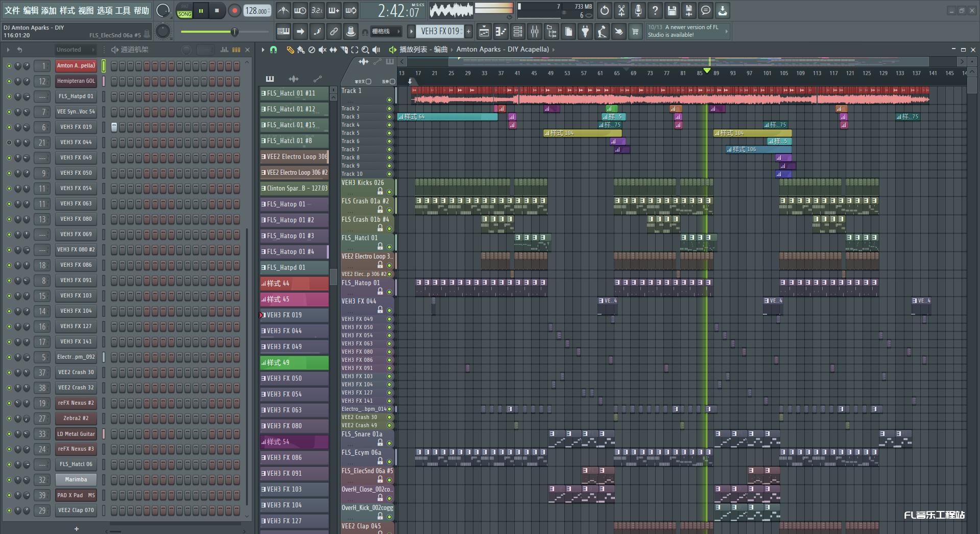The height and width of the screenshot is (534, 980).
Task: Mute the FLS_Snare 01a playlist track
Action: (389, 443)
